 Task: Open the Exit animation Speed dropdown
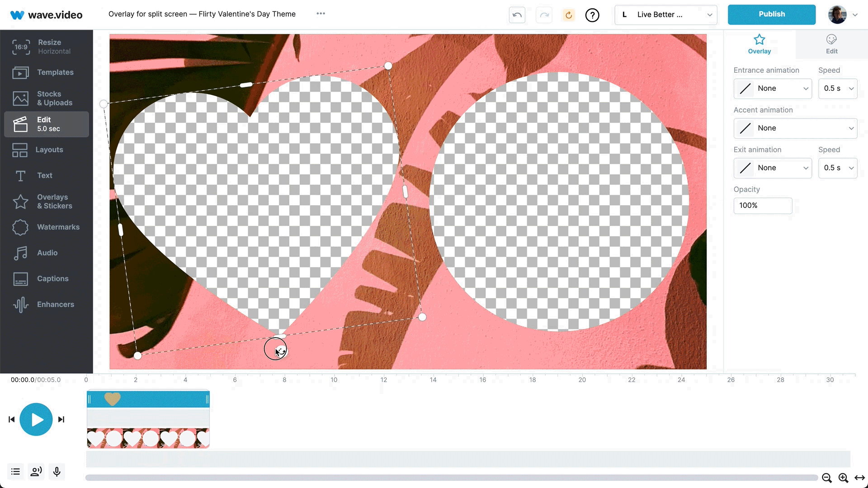coord(838,168)
